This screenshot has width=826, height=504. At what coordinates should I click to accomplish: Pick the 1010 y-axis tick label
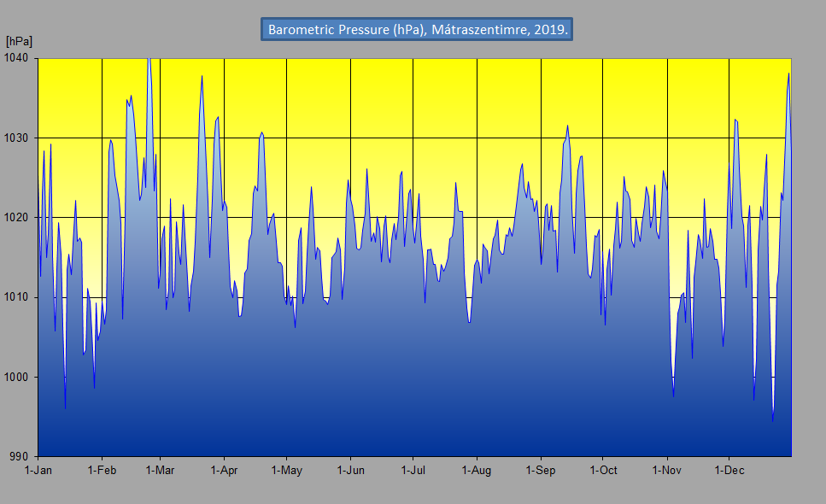(x=17, y=297)
